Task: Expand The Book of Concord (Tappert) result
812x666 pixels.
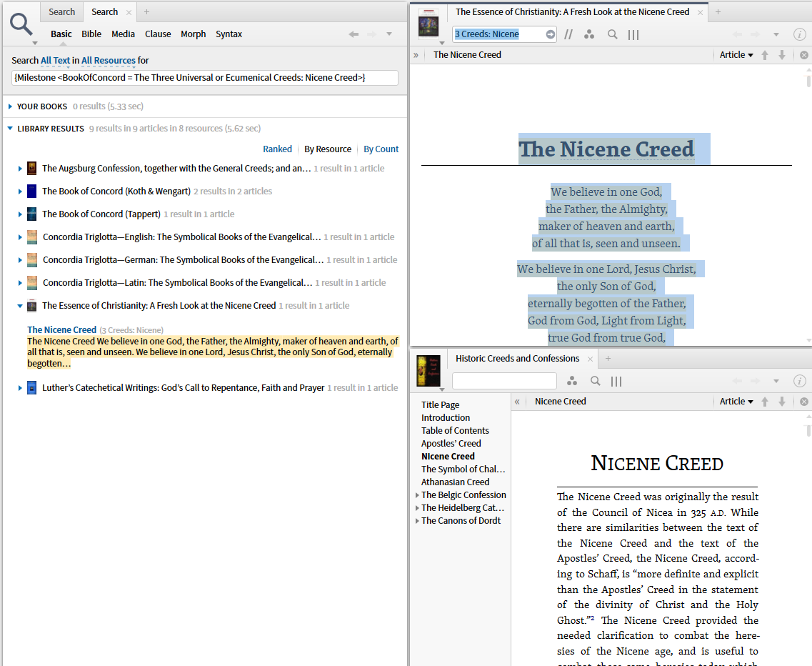Action: coord(20,214)
